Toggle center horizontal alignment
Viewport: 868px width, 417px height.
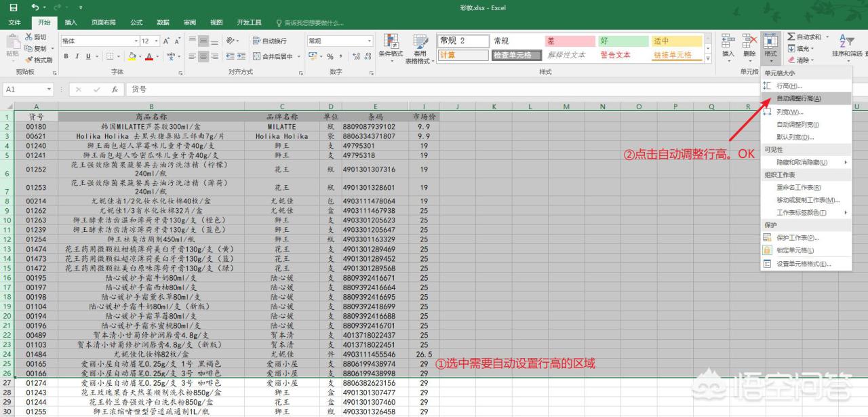[203, 56]
